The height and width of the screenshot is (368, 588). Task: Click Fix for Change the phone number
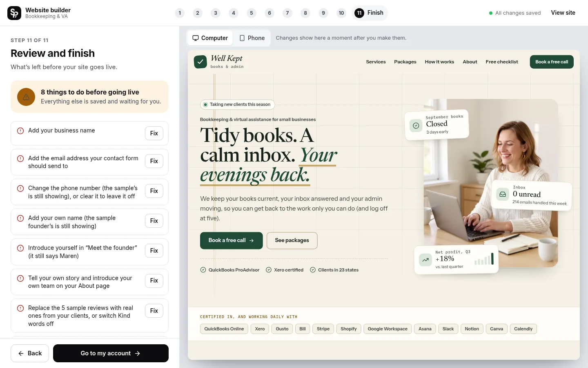(154, 191)
